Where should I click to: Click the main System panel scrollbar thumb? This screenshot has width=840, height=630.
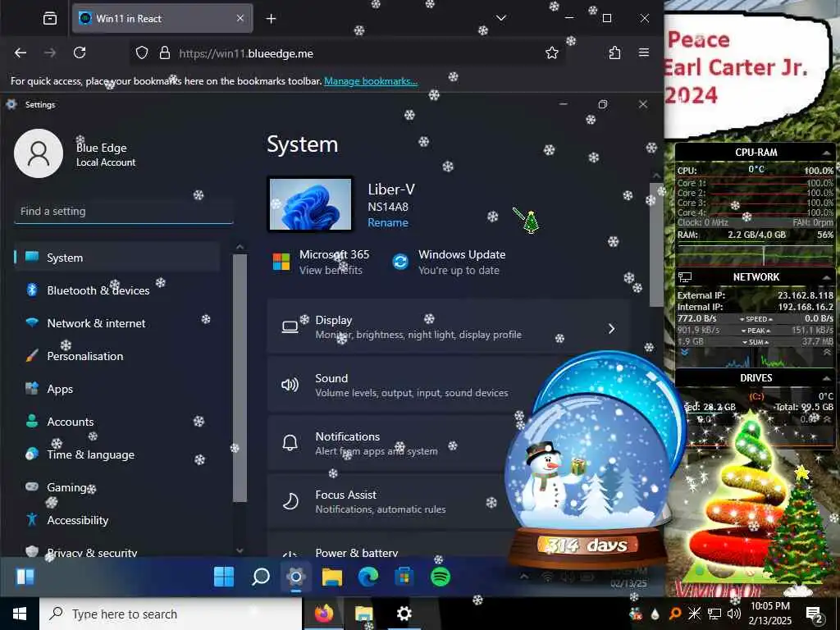[656, 244]
